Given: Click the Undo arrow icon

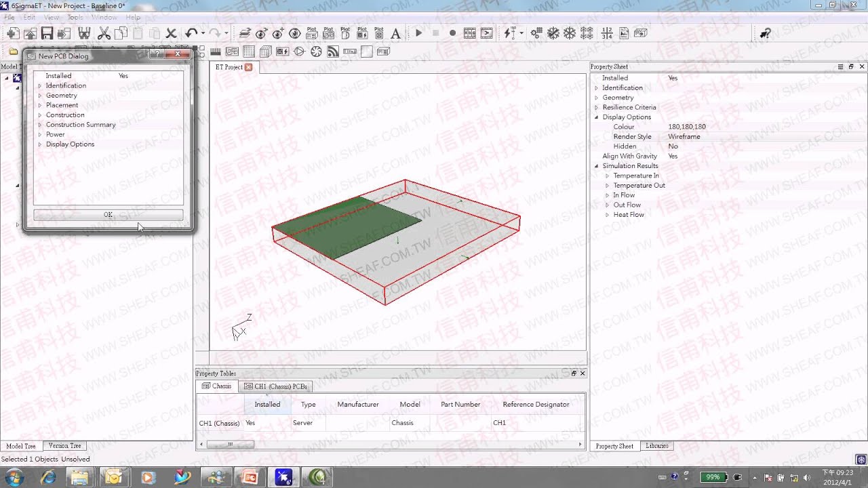Looking at the screenshot, I should [191, 33].
